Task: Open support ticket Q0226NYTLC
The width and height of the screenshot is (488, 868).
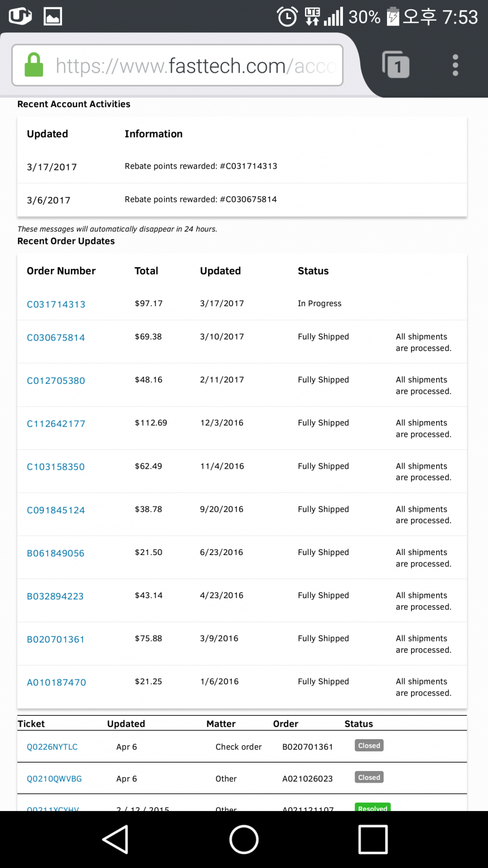Action: [52, 747]
